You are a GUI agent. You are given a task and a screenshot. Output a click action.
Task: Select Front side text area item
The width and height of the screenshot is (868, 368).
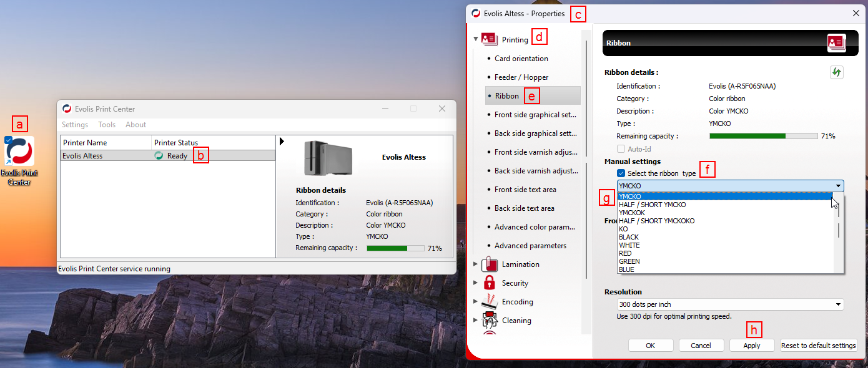click(x=525, y=189)
